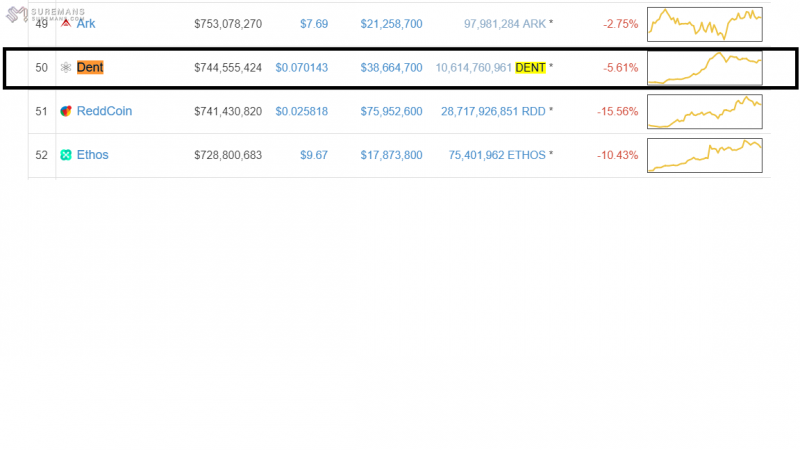800x450 pixels.
Task: Select Ark market cap $753,078,270
Action: coord(228,24)
